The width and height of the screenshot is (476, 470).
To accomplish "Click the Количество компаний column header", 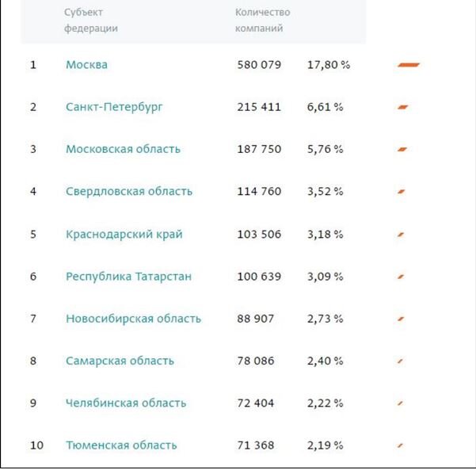I will [262, 21].
